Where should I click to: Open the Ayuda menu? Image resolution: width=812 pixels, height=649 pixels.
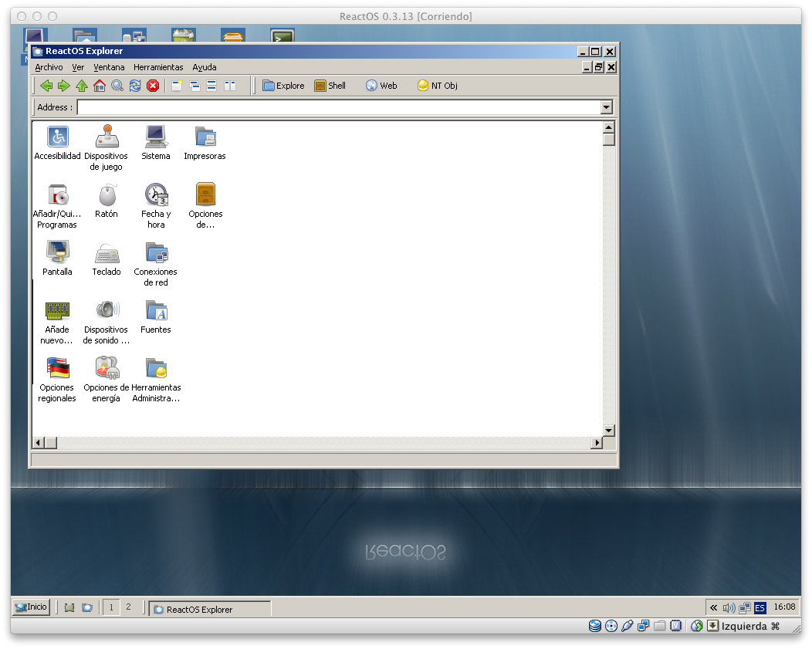click(205, 67)
